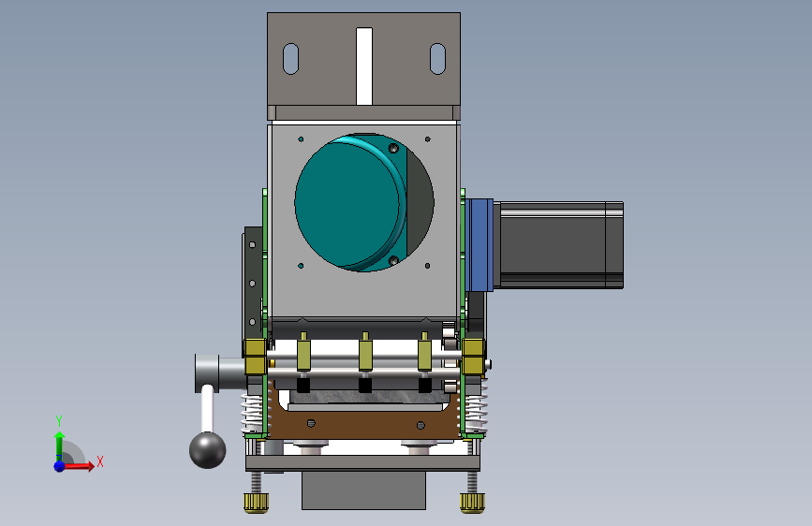Select the right knurled brass thumb screw
This screenshot has width=812, height=526.
pyautogui.click(x=472, y=503)
